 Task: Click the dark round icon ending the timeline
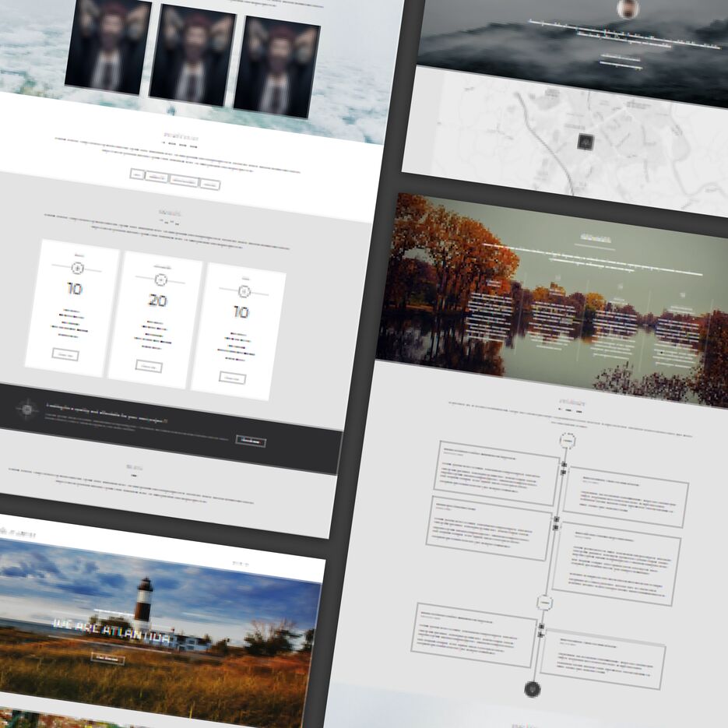(x=532, y=689)
